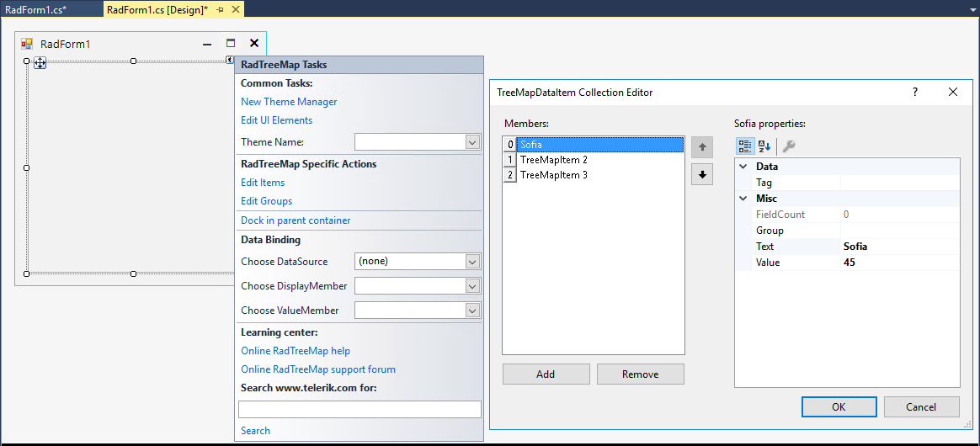The image size is (980, 446).
Task: Move selected member down with arrow button
Action: click(x=702, y=175)
